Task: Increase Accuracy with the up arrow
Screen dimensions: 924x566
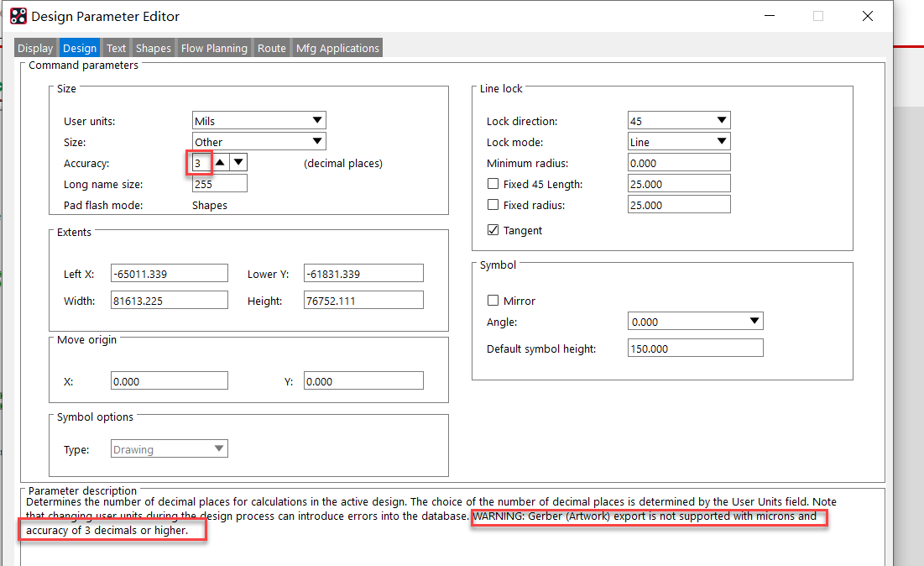Action: click(x=220, y=163)
